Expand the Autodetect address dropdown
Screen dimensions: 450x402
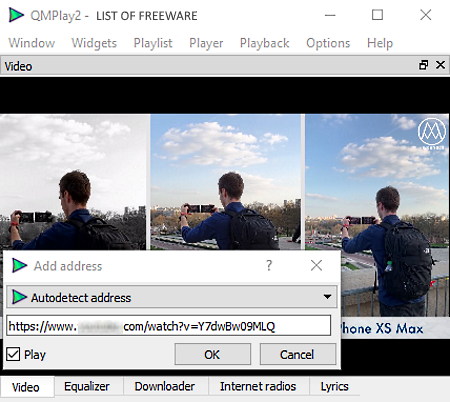pos(172,297)
